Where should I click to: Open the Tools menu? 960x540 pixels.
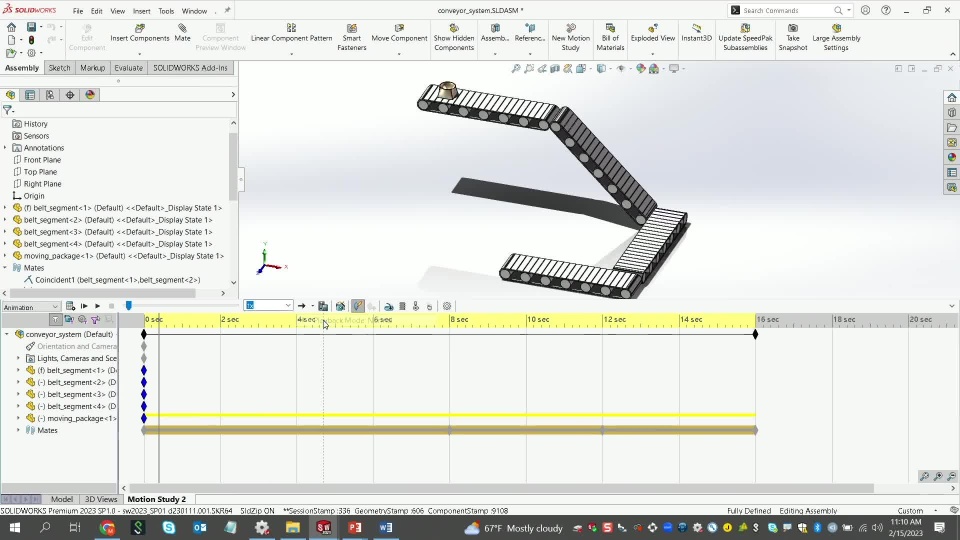[166, 11]
